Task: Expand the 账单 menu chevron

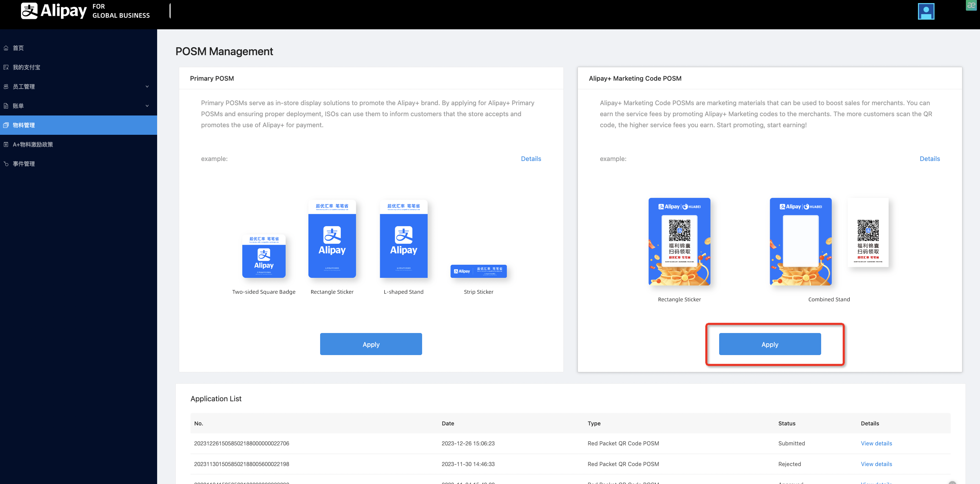Action: (x=147, y=106)
